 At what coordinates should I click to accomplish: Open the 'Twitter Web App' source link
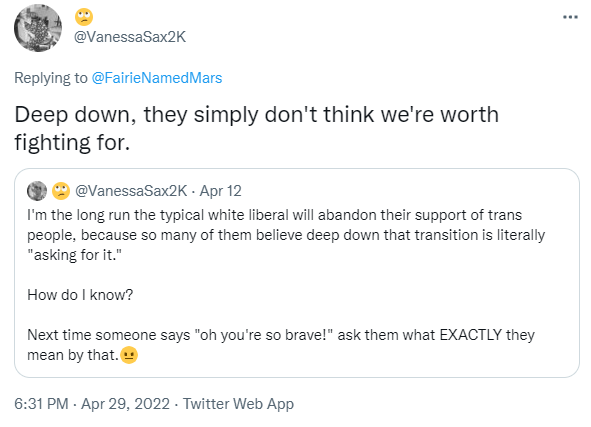[x=238, y=404]
